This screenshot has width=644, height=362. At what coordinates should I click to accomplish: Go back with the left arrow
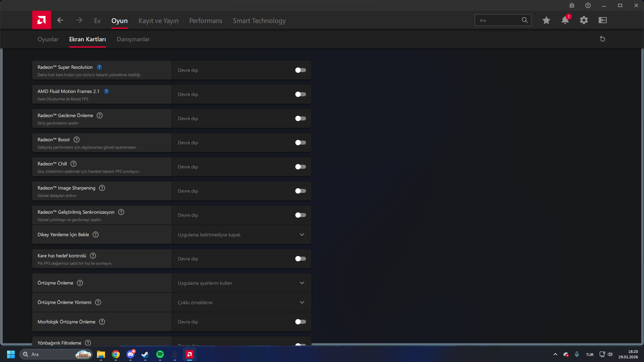coord(60,20)
